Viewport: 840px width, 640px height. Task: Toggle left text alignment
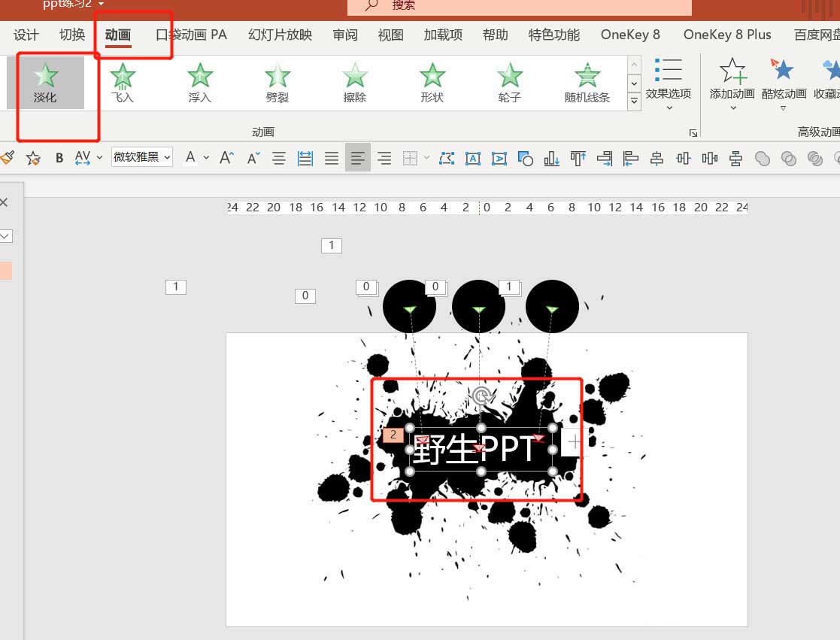[x=358, y=158]
